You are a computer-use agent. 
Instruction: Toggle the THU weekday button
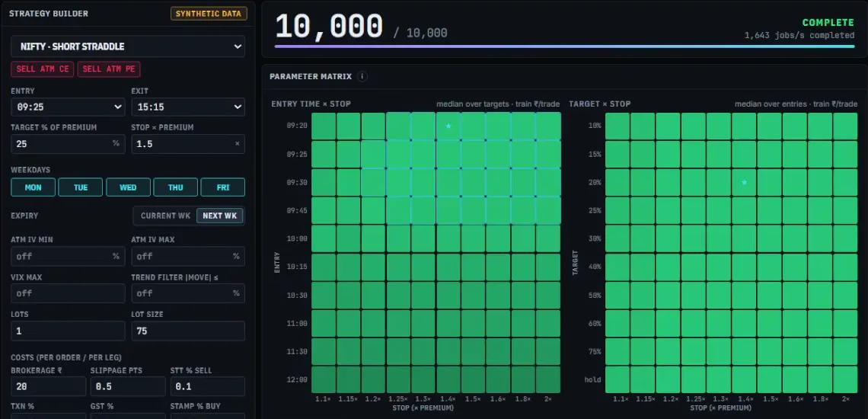175,187
